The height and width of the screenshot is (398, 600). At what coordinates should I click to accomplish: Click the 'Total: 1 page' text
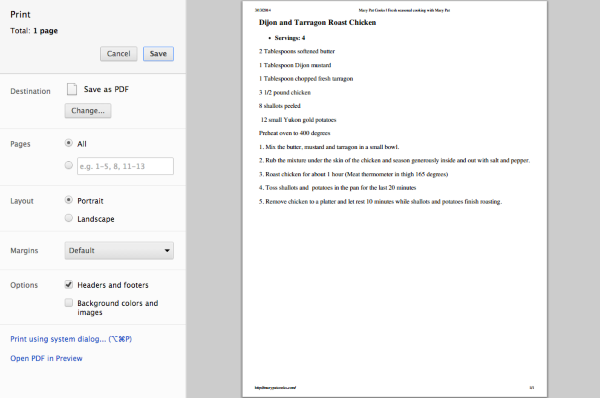click(x=34, y=31)
